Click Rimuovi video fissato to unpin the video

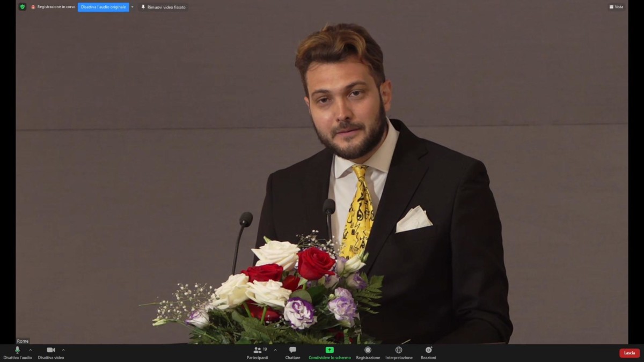[x=163, y=7]
